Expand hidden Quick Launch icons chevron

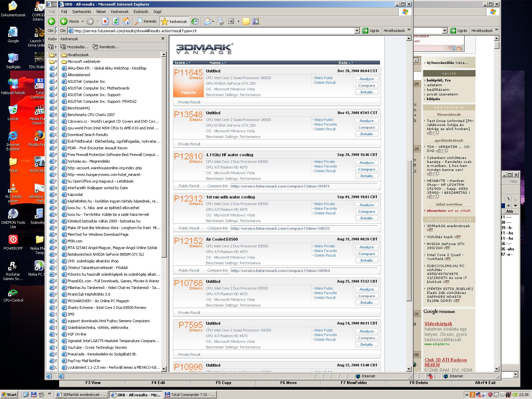click(x=50, y=394)
